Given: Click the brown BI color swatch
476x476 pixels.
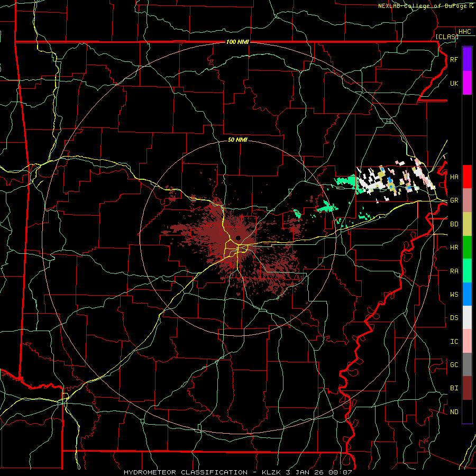Looking at the screenshot, I should pyautogui.click(x=467, y=388).
